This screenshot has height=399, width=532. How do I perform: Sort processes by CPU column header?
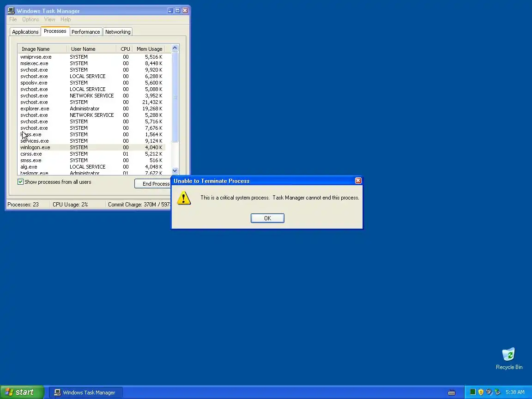(x=124, y=49)
